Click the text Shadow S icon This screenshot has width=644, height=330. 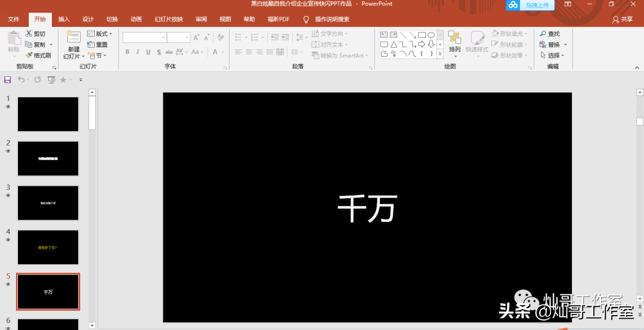159,52
